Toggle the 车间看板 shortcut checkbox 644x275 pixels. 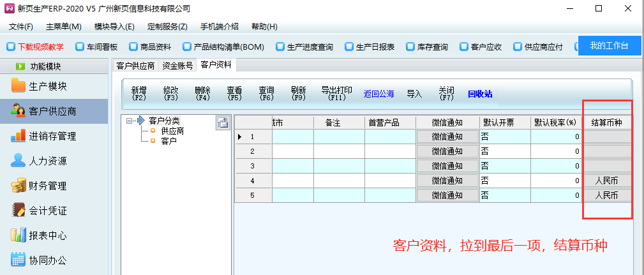coord(80,47)
